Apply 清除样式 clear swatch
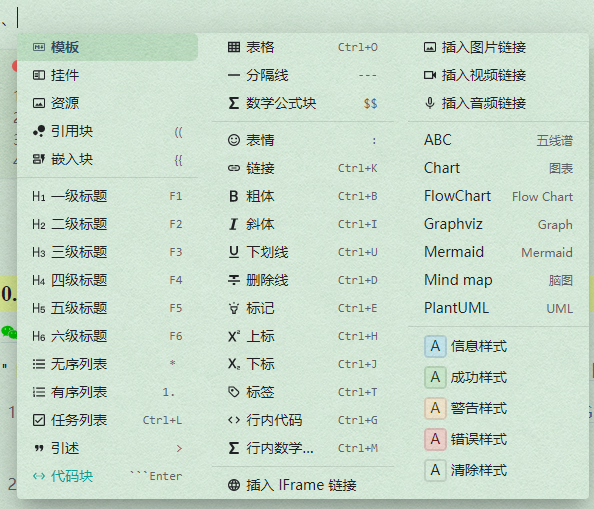The width and height of the screenshot is (594, 509). tap(435, 471)
